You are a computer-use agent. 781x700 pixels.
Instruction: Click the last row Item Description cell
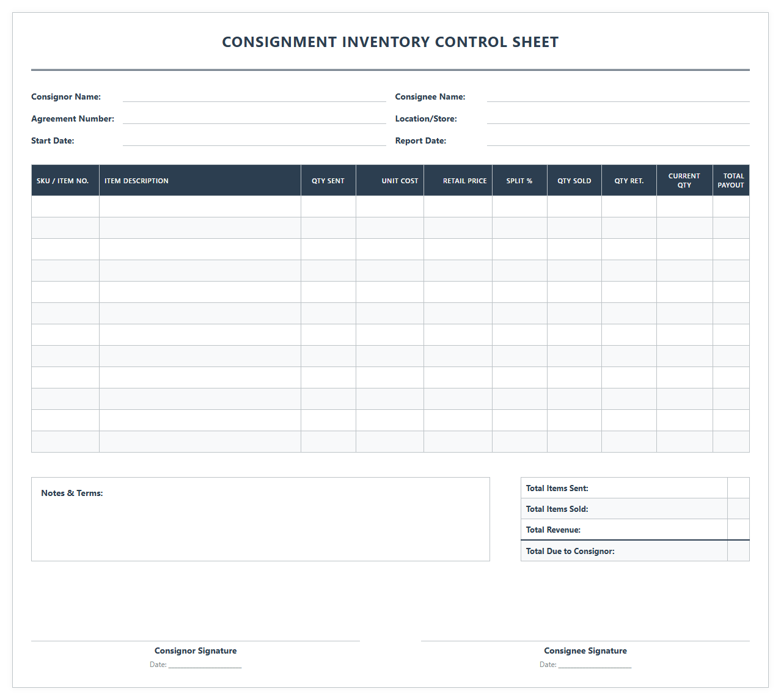(x=200, y=442)
